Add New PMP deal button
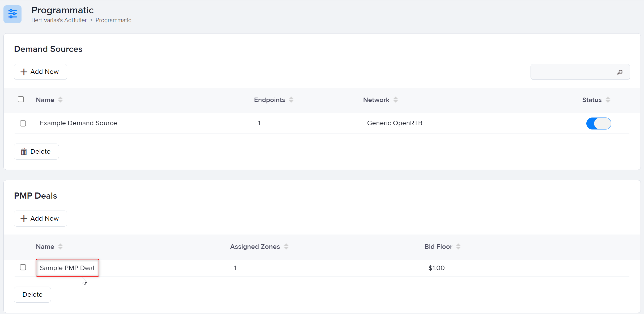Screen dimensions: 644x314 [x=40, y=219]
